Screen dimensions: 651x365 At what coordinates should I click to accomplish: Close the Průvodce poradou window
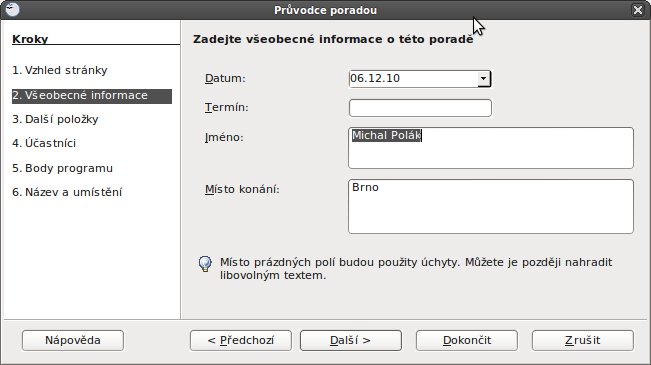[x=638, y=10]
